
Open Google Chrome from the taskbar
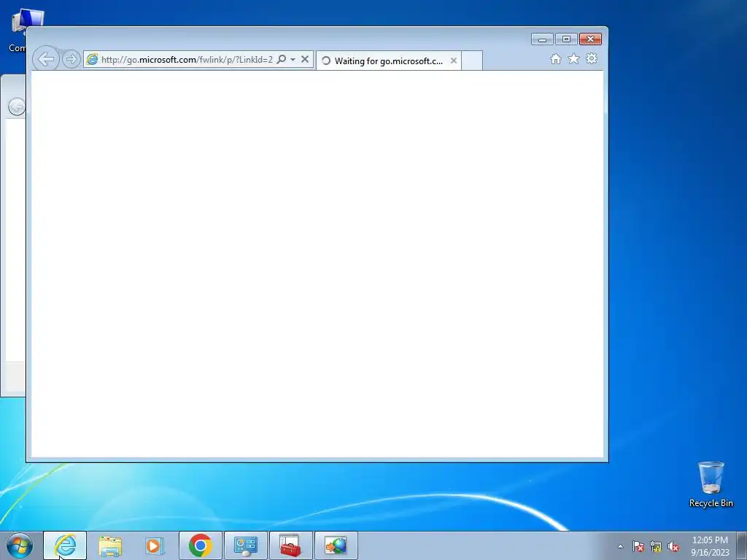(200, 545)
